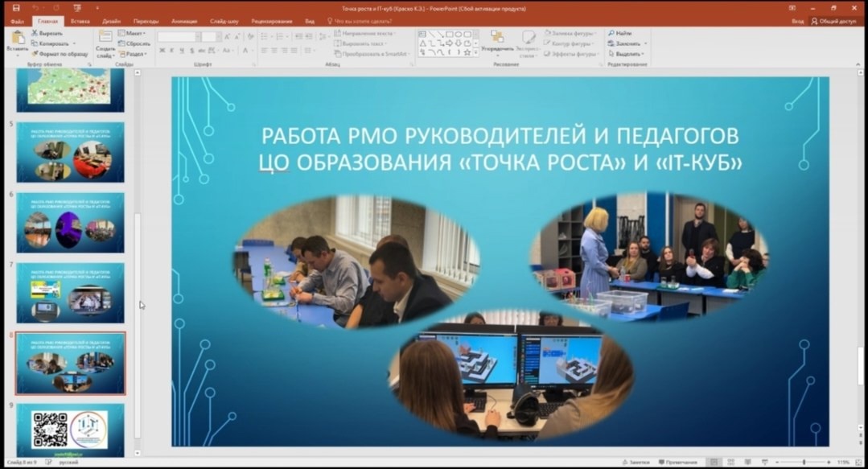Toggle justified text alignment
Image resolution: width=868 pixels, height=469 pixels.
(294, 51)
